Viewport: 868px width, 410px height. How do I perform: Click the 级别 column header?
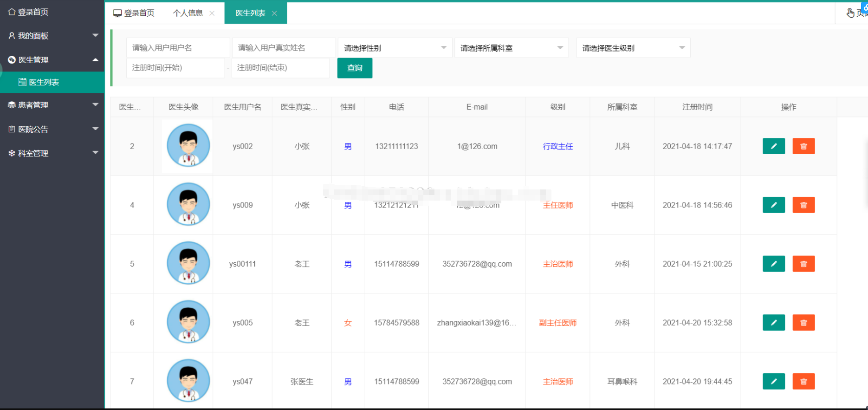[557, 107]
